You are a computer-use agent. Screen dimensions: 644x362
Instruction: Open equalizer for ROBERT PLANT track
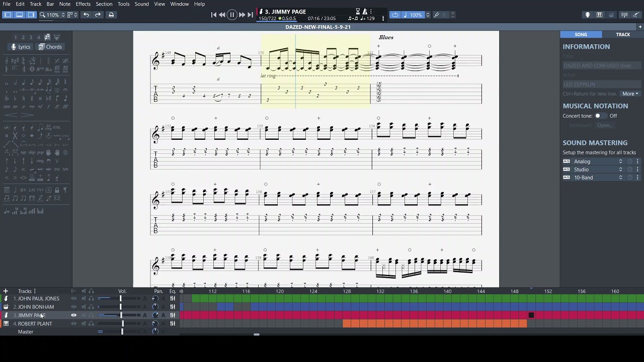click(173, 324)
